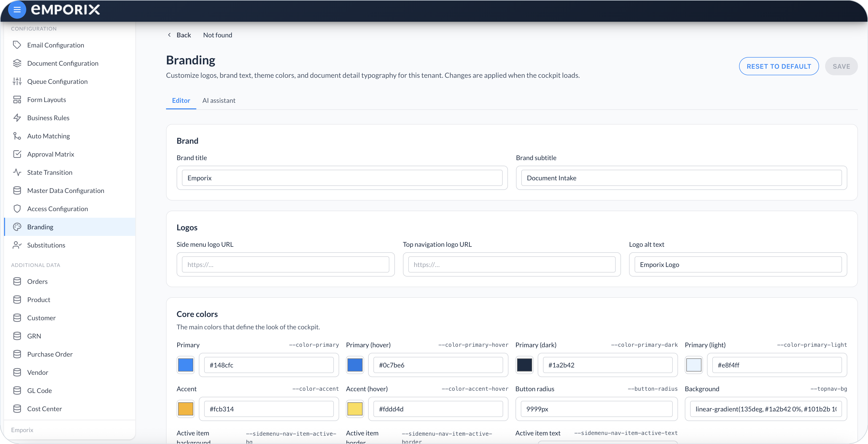Screen dimensions: 868x444
Task: Click the Back chevron arrow
Action: pyautogui.click(x=169, y=35)
